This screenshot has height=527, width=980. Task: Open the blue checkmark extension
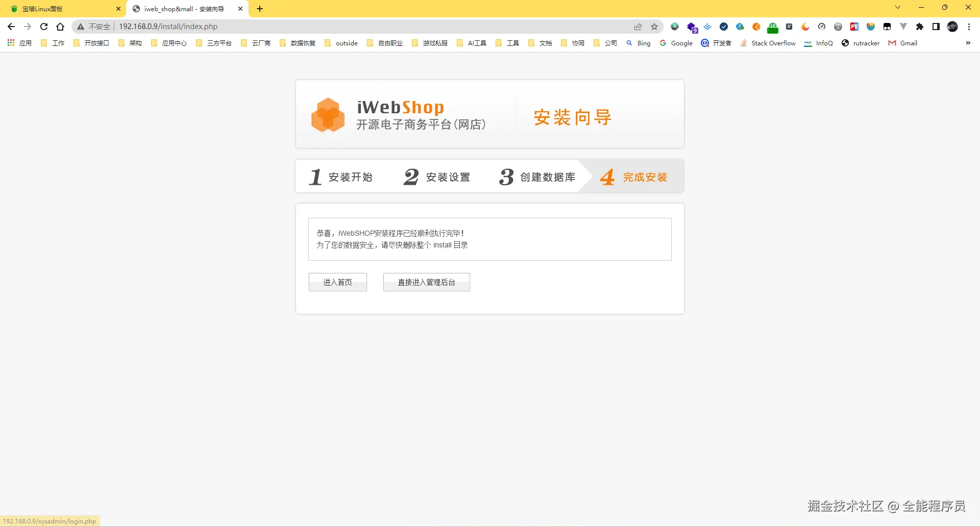tap(724, 27)
